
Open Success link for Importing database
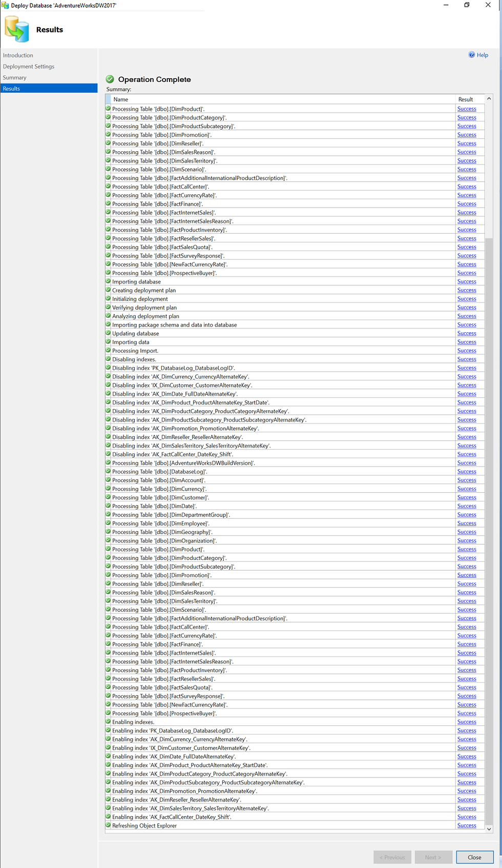click(467, 281)
